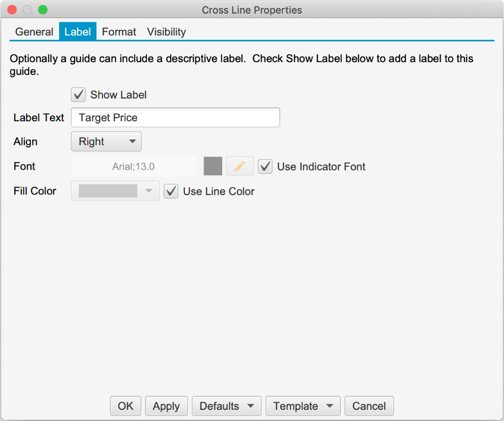
Task: Open the Format tab
Action: (119, 32)
